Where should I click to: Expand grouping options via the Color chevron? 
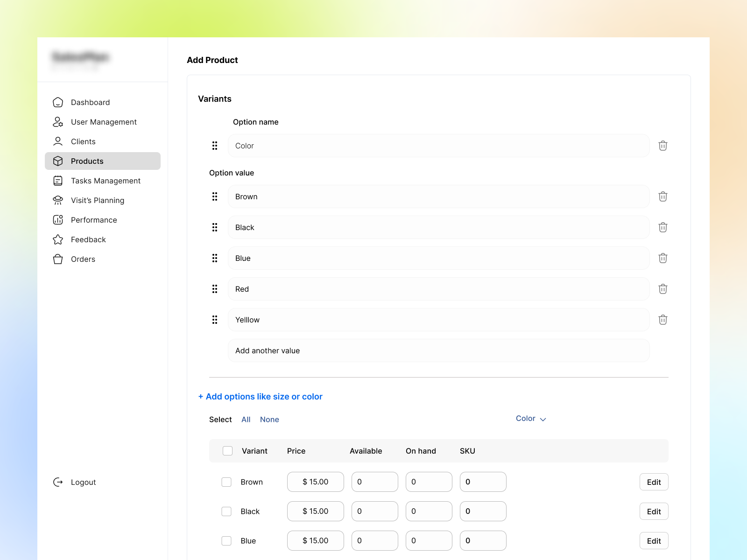coord(543,420)
